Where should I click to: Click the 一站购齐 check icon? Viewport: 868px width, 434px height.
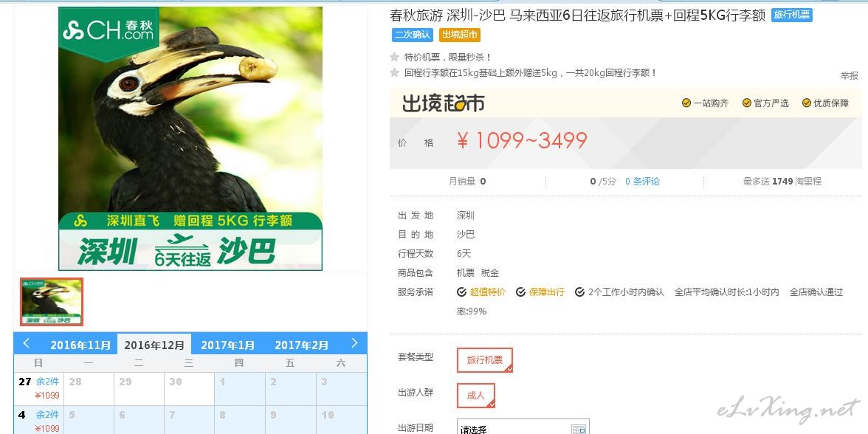(686, 103)
